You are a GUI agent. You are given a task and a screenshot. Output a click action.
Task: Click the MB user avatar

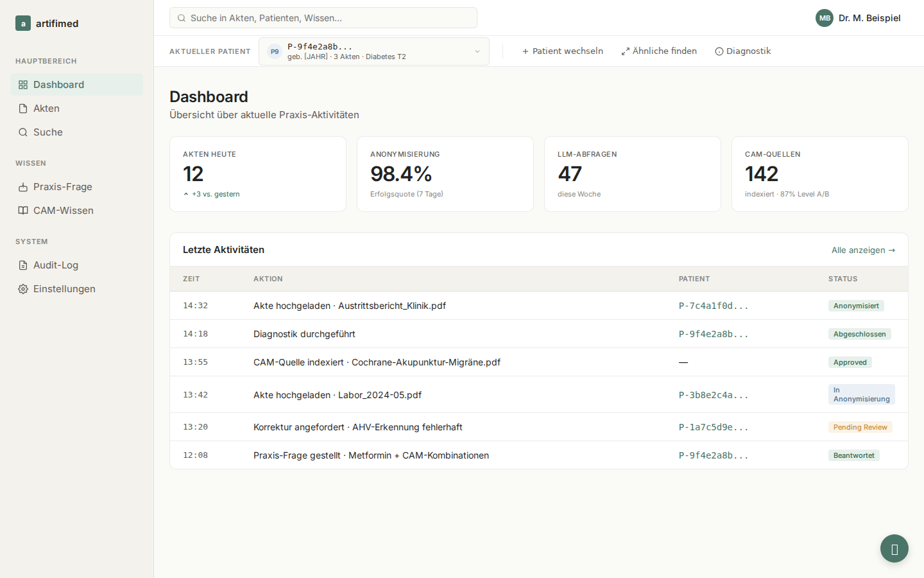pos(825,18)
